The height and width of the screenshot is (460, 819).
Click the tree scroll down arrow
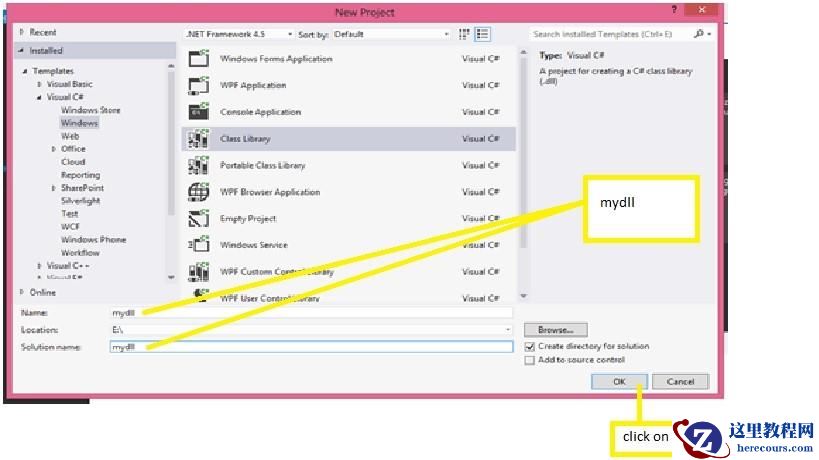(x=171, y=277)
